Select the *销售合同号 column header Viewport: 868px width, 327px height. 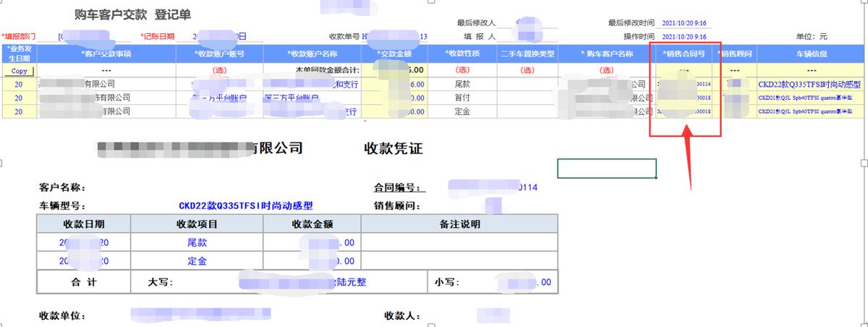click(x=684, y=54)
